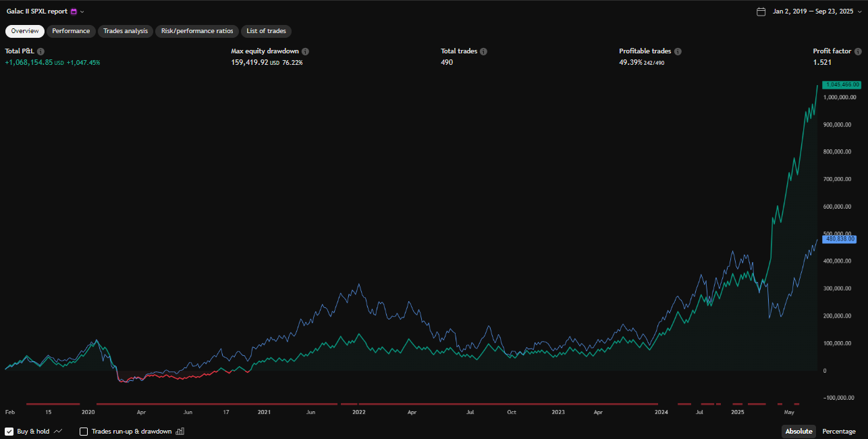Click info icon next to Total trades

[483, 51]
